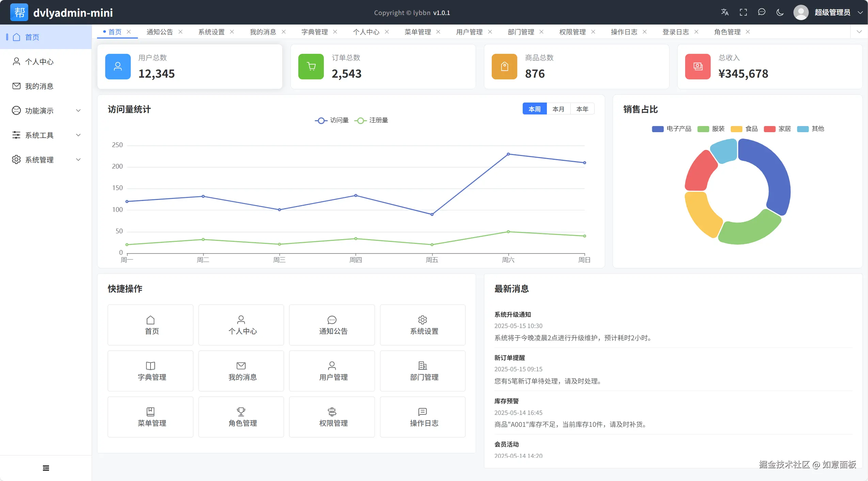868x481 pixels.
Task: Click the 权限管理 shortcut card
Action: 332,417
